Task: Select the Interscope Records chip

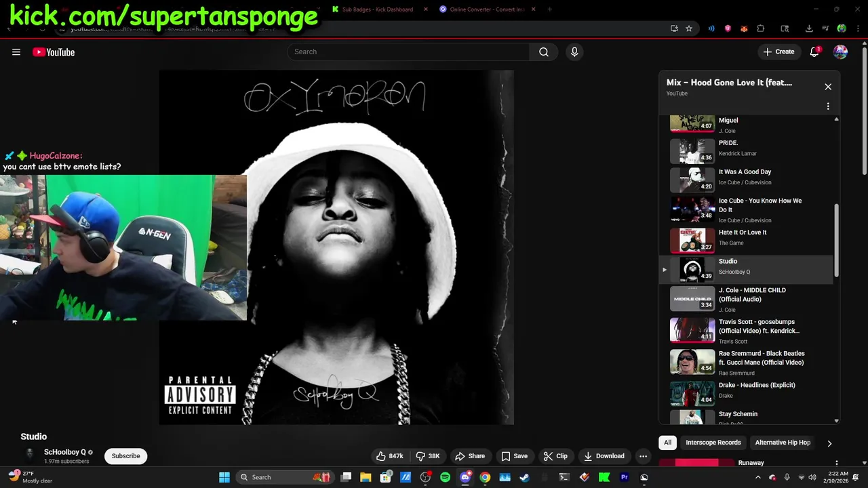Action: 713,443
